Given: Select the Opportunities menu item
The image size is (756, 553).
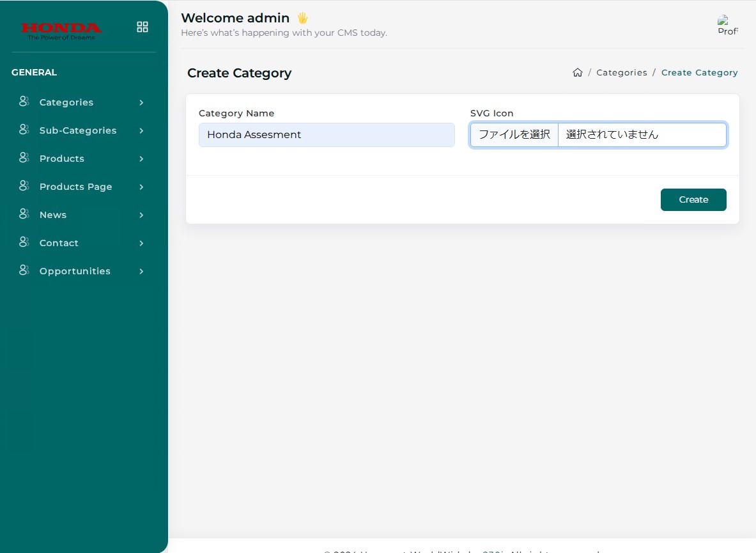Looking at the screenshot, I should pos(75,271).
